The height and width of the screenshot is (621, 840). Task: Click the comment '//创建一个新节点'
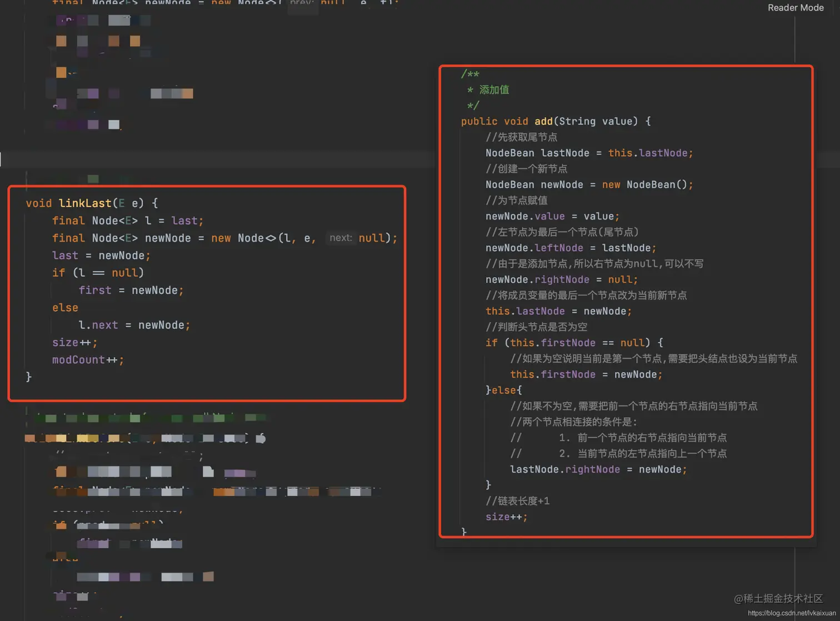[527, 168]
